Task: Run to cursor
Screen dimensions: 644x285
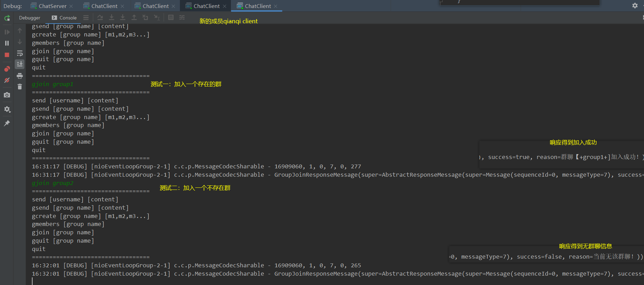Action: 157,17
